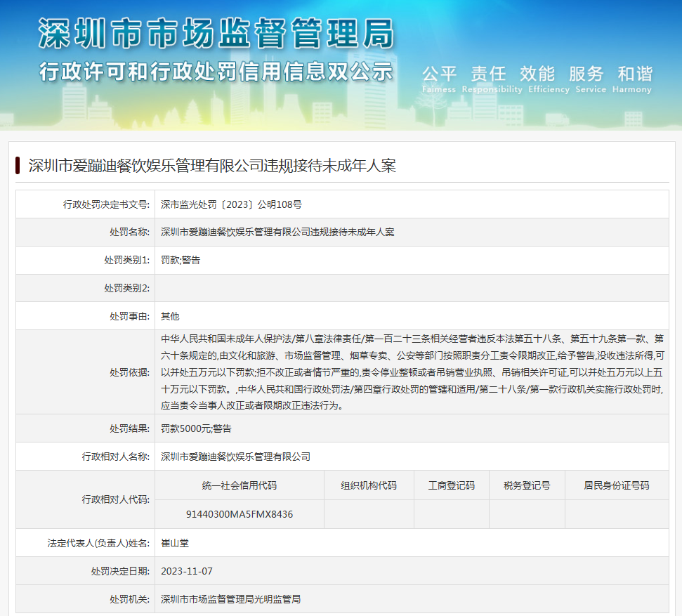Select the 服务 Service slogan in banner

pyautogui.click(x=591, y=79)
